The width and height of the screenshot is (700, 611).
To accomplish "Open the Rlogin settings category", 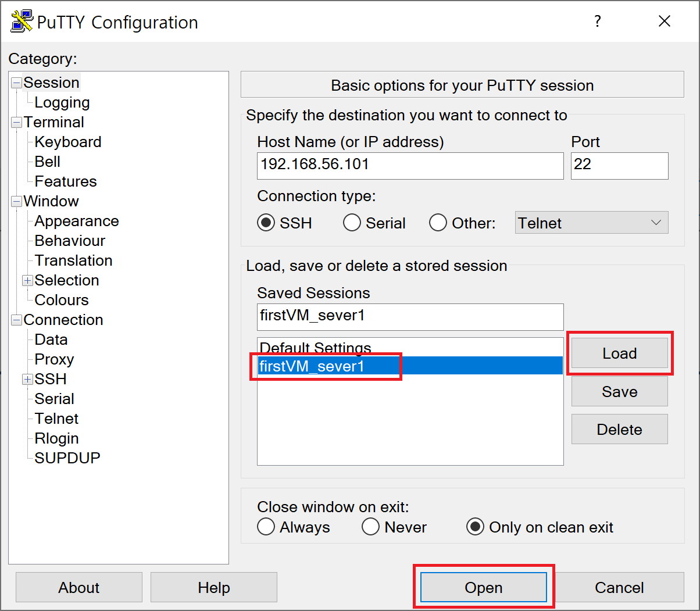I will 57,438.
